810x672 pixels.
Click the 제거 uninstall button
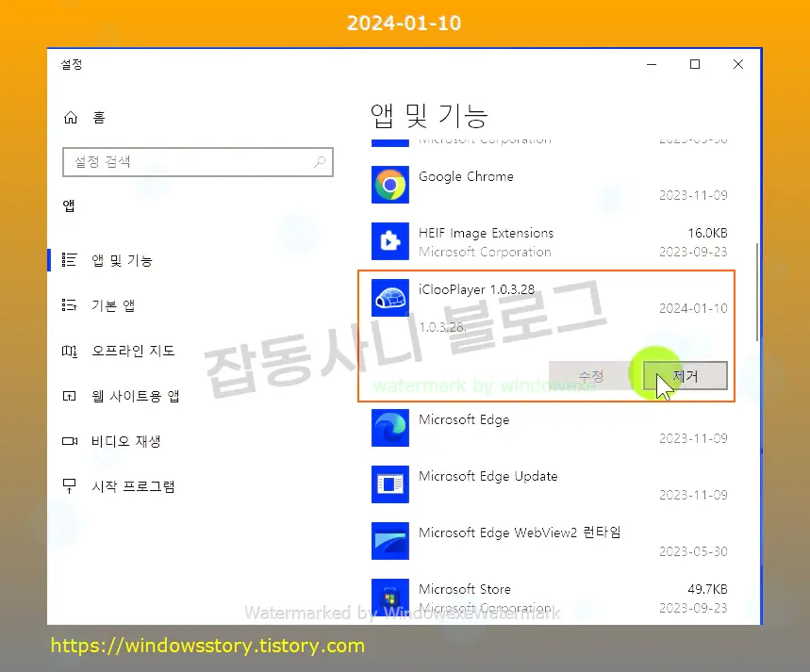(685, 375)
